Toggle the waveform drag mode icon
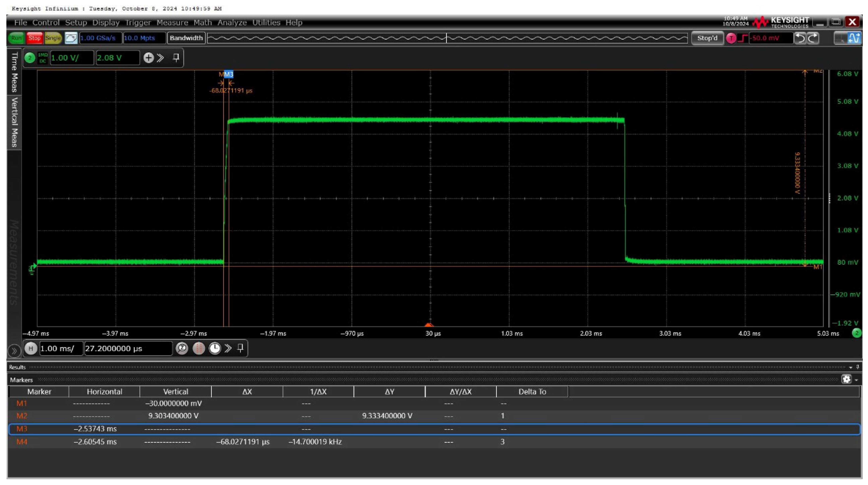Screen dimensions: 868x485 point(854,38)
